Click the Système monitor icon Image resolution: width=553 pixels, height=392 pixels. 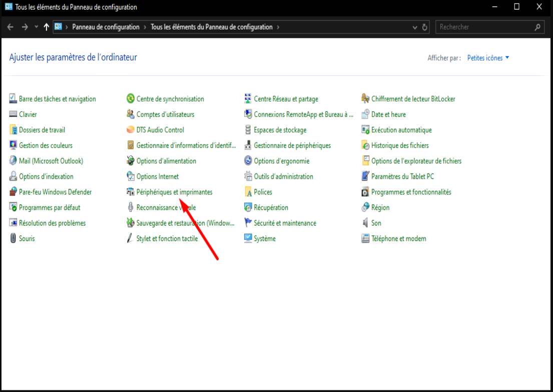[248, 238]
